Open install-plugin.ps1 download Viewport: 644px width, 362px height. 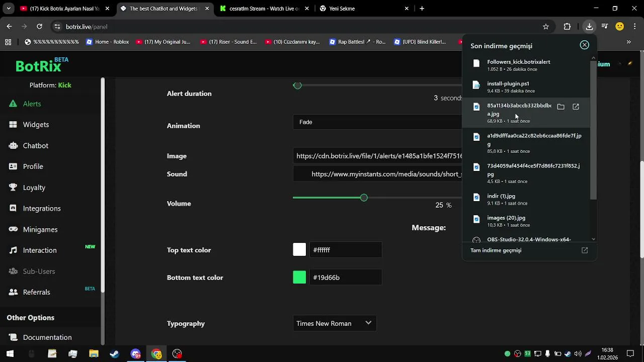coord(526,87)
